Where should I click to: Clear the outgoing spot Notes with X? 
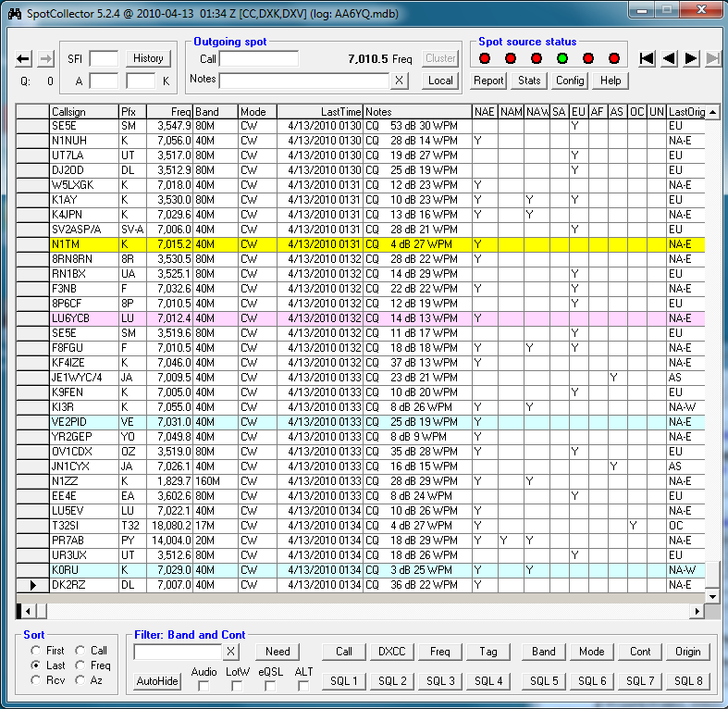[x=399, y=81]
